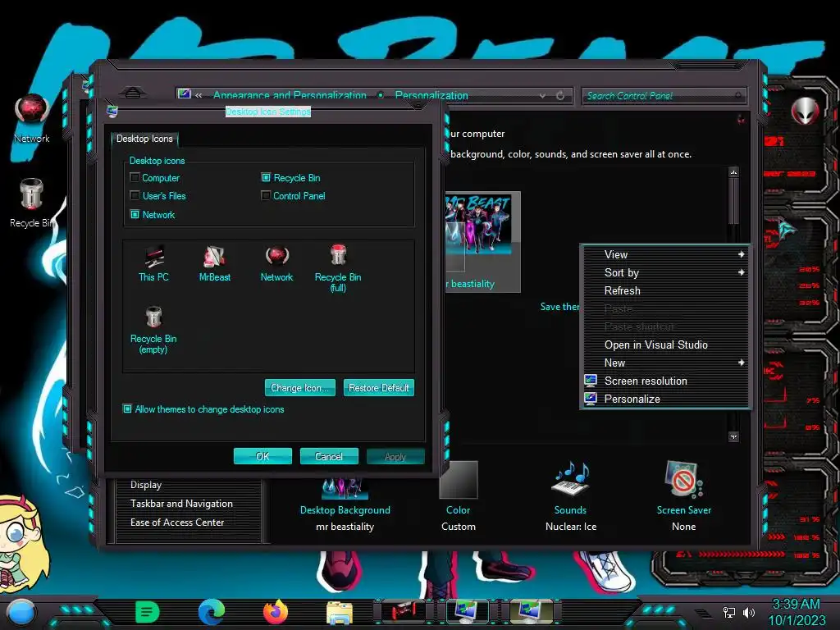Click the Cancel button
840x630 pixels.
click(329, 456)
